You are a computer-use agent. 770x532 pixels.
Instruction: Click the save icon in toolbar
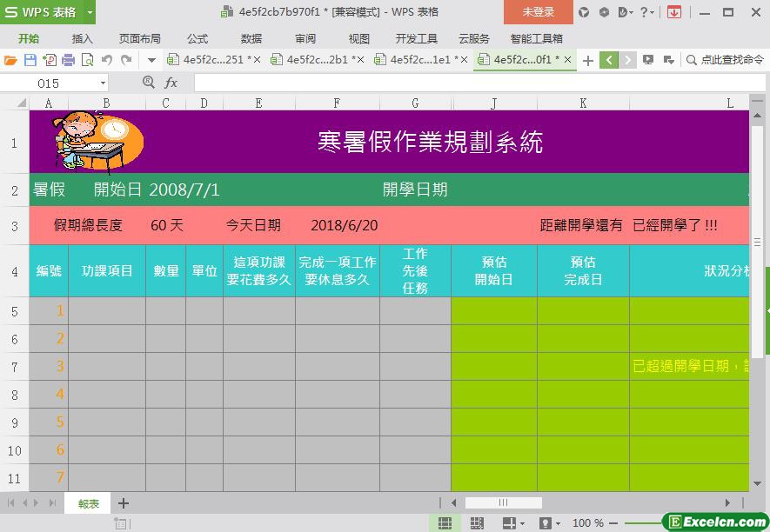[30, 60]
